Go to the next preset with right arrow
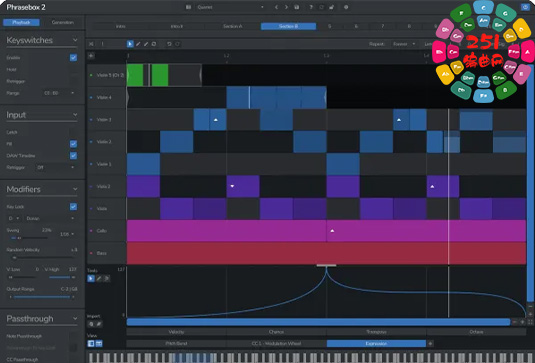The image size is (535, 363). click(286, 7)
